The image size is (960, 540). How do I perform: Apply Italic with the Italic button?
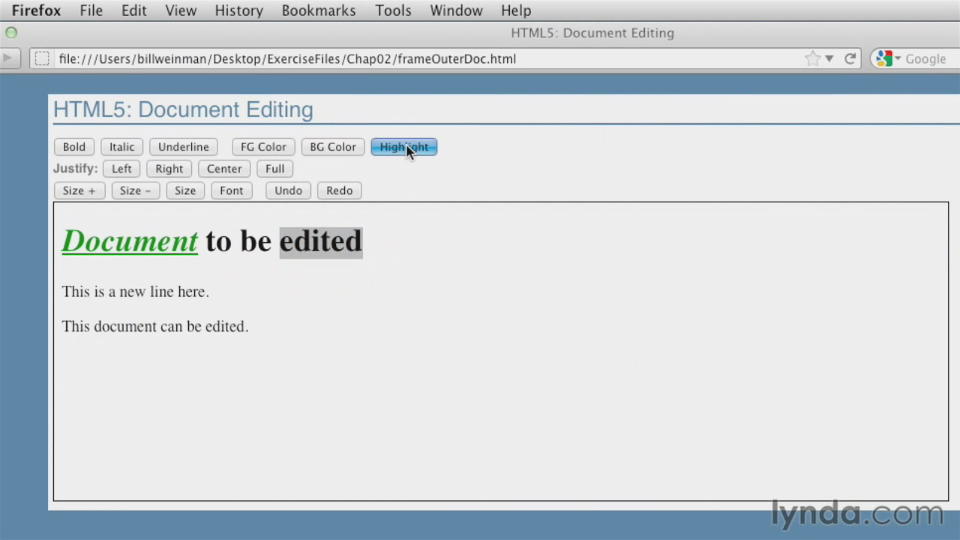(x=122, y=147)
